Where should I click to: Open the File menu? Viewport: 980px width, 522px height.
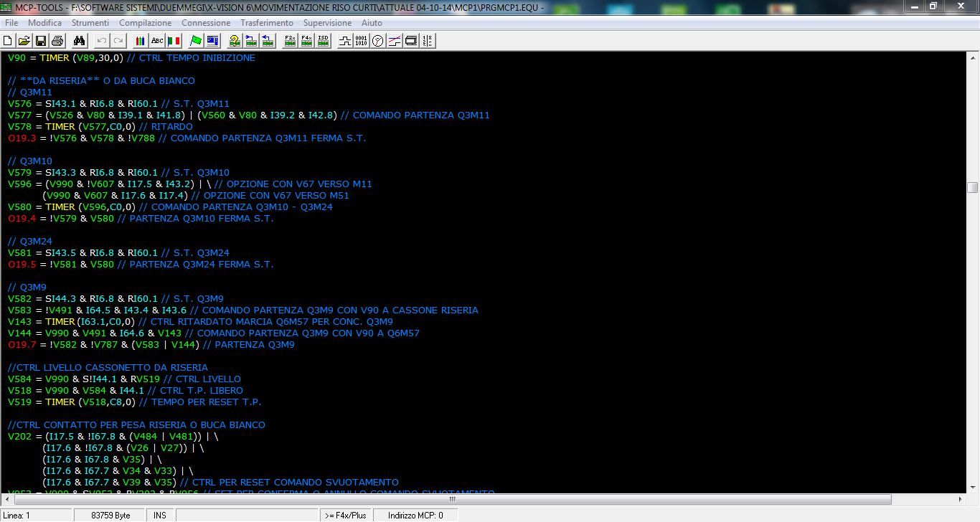click(x=11, y=23)
